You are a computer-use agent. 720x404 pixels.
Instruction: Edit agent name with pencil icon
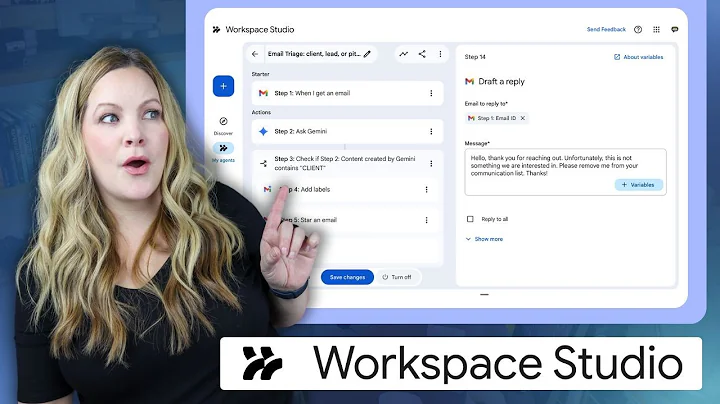pos(367,54)
